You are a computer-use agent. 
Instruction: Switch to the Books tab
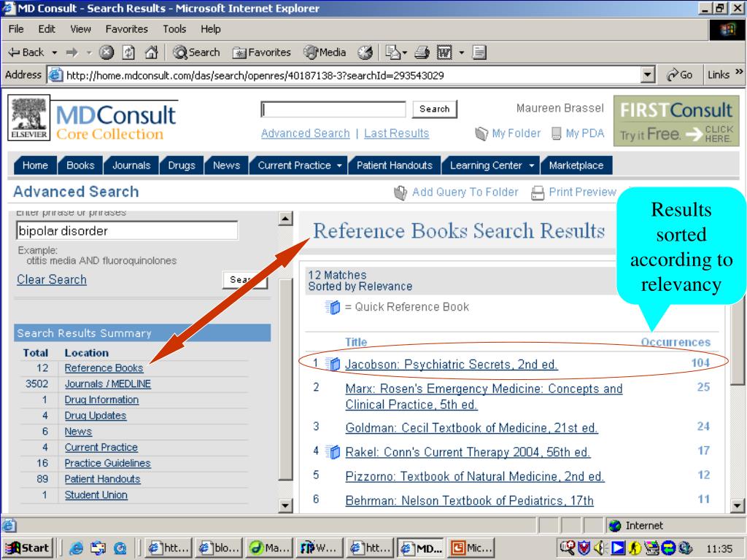point(80,166)
